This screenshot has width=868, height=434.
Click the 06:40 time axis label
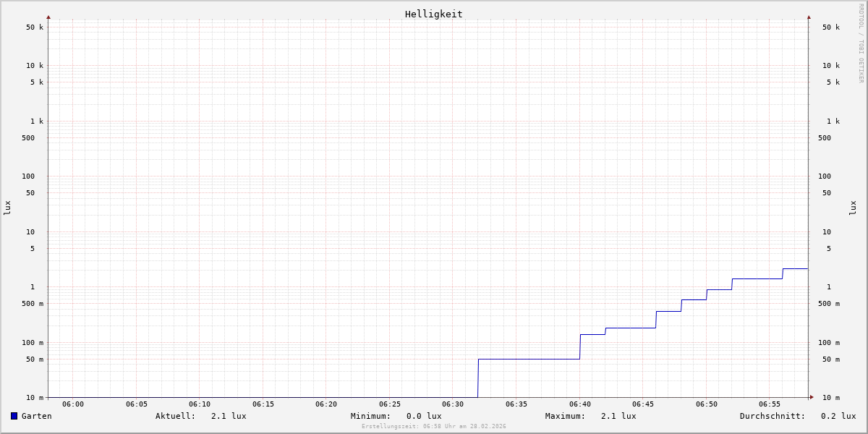[580, 404]
